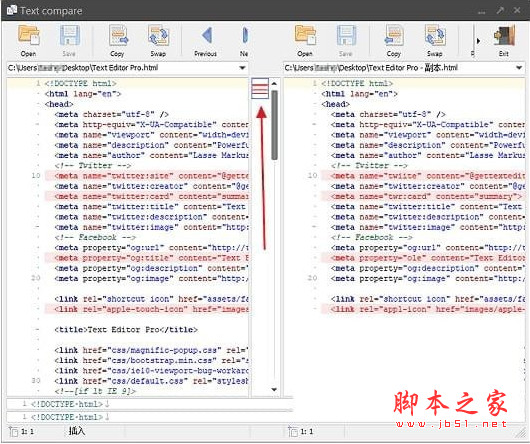Click right <!-- Twitter --> comment line

pos(369,166)
